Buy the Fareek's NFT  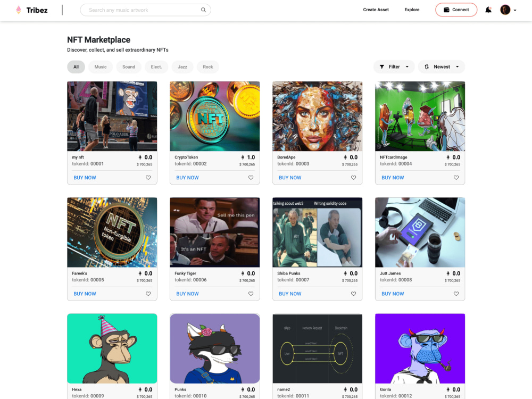click(x=85, y=294)
